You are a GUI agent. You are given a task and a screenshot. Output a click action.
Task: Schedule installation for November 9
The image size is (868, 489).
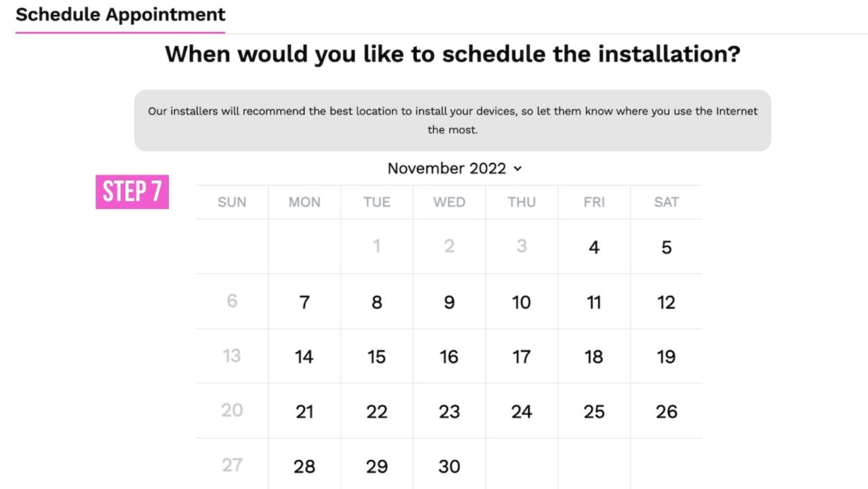[x=449, y=302]
